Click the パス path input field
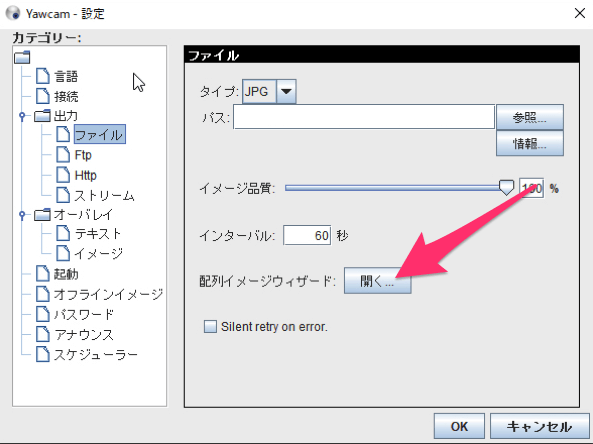Image resolution: width=593 pixels, height=444 pixels. [364, 117]
